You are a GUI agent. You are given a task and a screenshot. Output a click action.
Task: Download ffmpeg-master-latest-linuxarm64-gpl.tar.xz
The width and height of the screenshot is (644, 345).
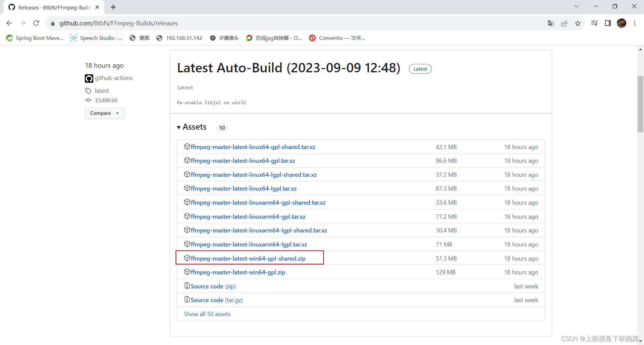(248, 217)
